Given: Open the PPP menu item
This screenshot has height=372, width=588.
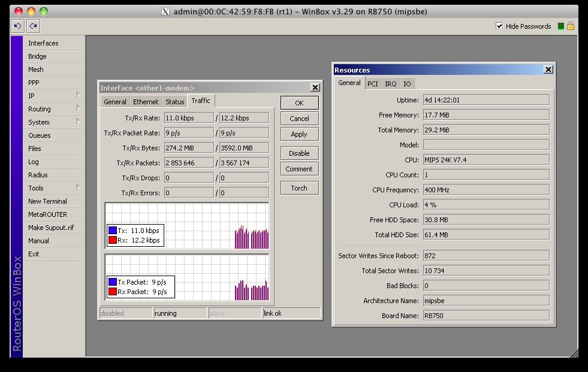Looking at the screenshot, I should 54,83.
